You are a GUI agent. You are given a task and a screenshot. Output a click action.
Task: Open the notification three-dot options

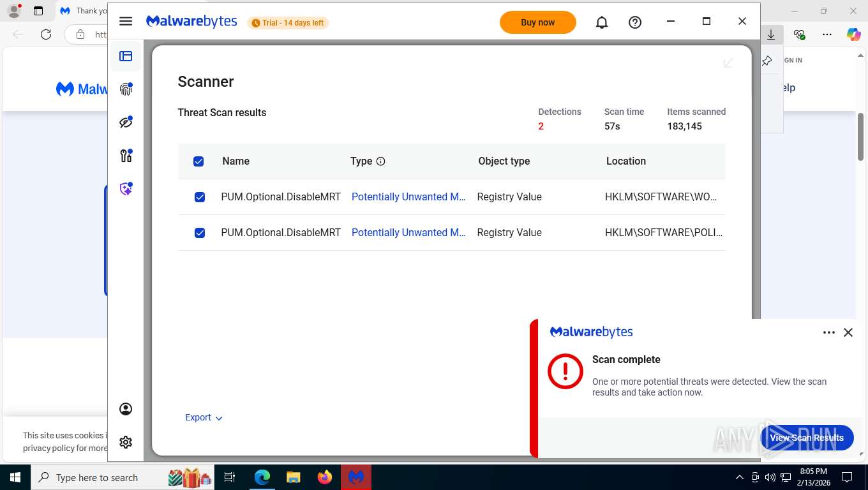829,332
